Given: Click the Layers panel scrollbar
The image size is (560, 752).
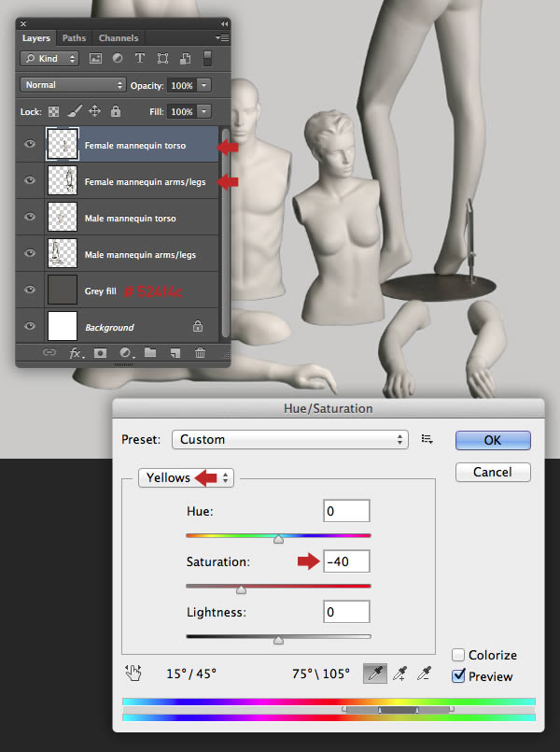Looking at the screenshot, I should pyautogui.click(x=225, y=233).
